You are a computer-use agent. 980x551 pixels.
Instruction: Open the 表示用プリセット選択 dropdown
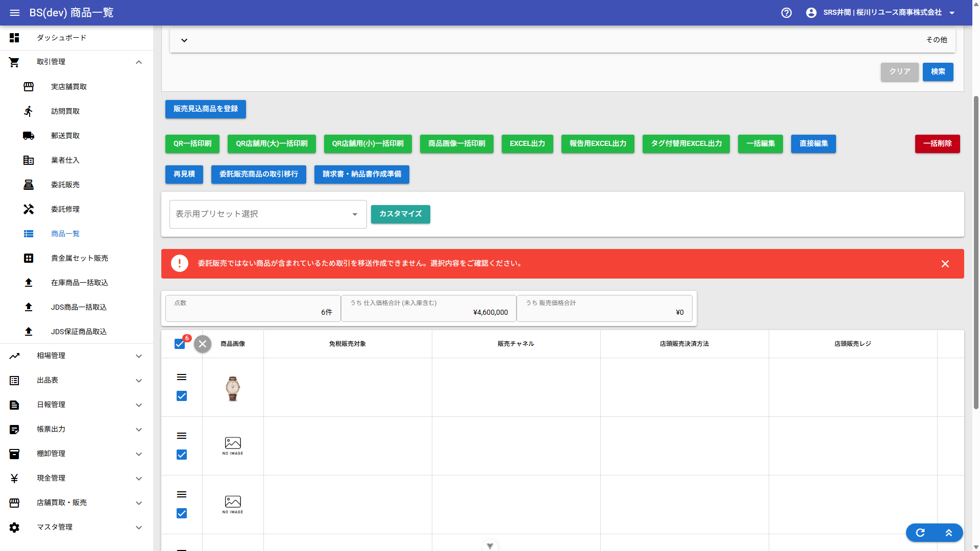268,214
